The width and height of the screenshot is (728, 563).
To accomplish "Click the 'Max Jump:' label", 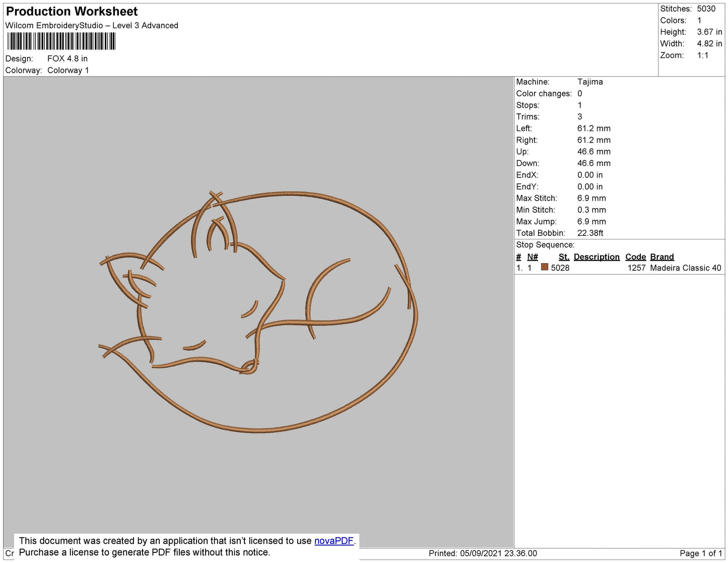I will [x=536, y=221].
